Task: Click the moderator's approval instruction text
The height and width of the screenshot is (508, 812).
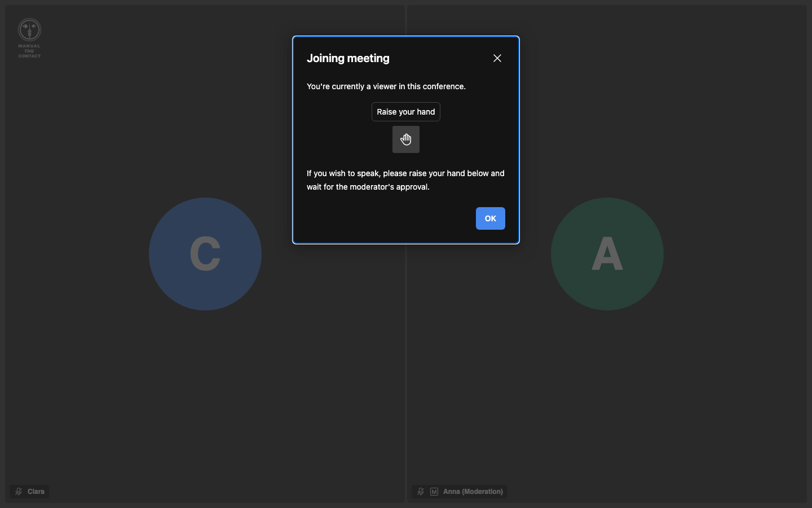Action: (406, 180)
